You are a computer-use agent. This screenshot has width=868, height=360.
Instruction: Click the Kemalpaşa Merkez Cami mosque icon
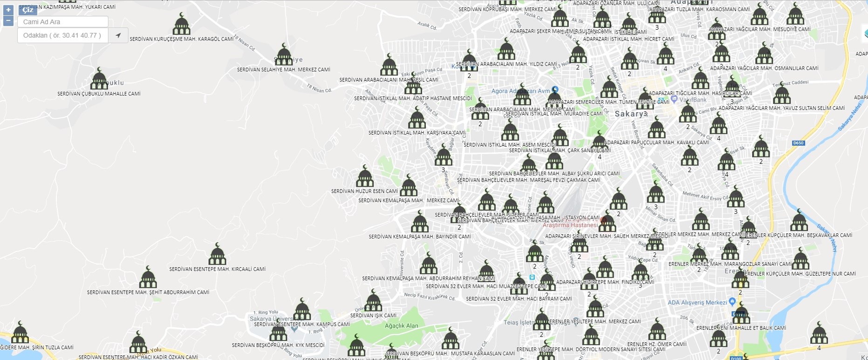point(409,186)
